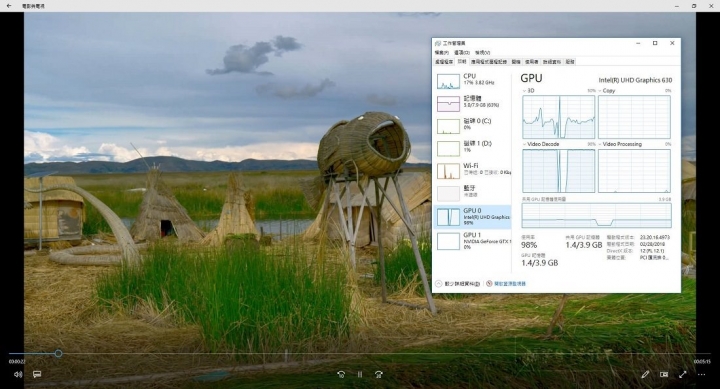Click the Copy engine usage graph
Screen dimensions: 720x389
pyautogui.click(x=634, y=117)
